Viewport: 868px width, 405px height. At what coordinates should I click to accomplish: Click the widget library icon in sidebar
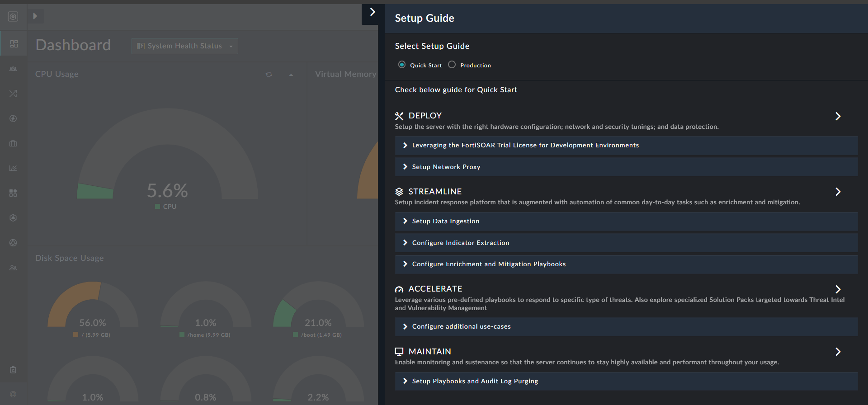(13, 193)
